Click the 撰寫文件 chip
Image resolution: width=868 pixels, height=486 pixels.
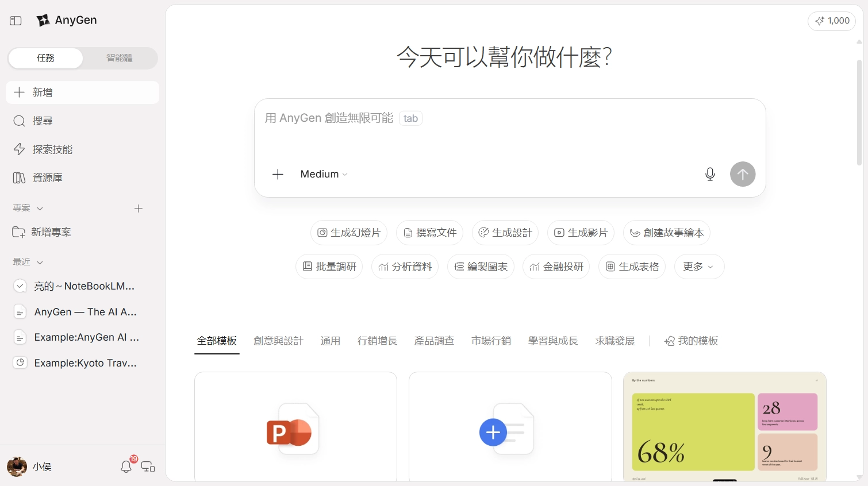430,233
